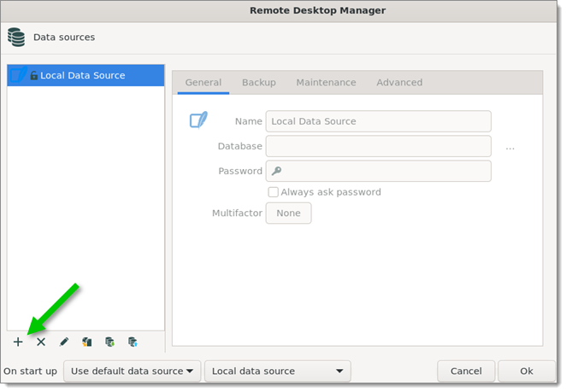Image resolution: width=566 pixels, height=392 pixels.
Task: Click the duplicate data source icon with orange arrow
Action: [86, 342]
